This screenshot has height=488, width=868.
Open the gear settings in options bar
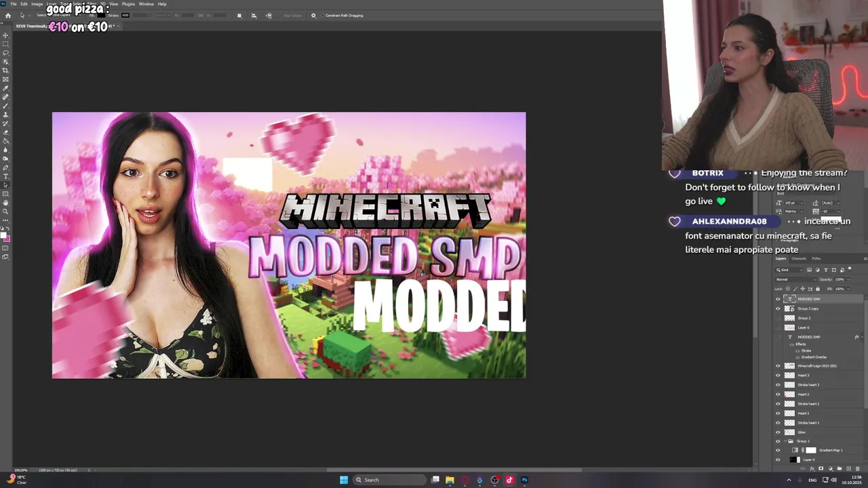[313, 15]
